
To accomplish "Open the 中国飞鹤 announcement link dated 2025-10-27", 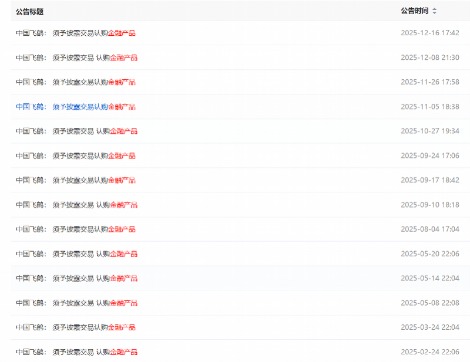I will 77,131.
